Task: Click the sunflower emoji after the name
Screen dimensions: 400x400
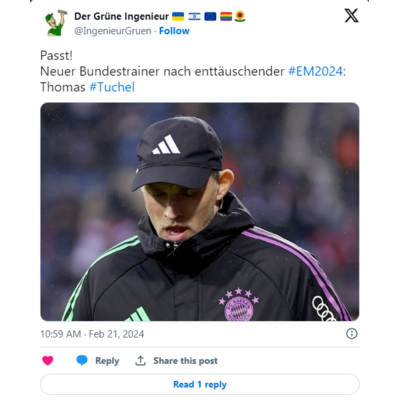Action: (240, 16)
